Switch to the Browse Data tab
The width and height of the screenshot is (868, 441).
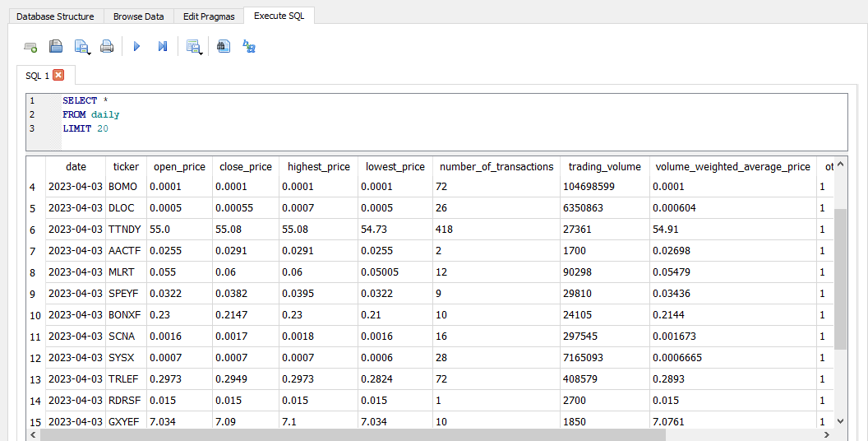click(x=138, y=16)
